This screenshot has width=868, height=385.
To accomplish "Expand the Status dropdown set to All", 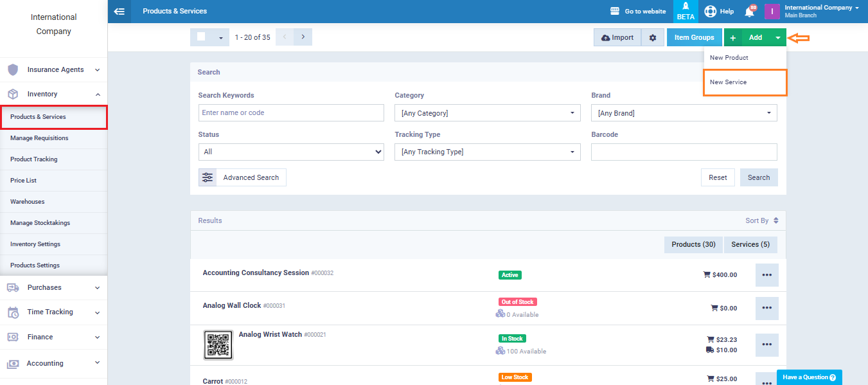I will pyautogui.click(x=291, y=152).
